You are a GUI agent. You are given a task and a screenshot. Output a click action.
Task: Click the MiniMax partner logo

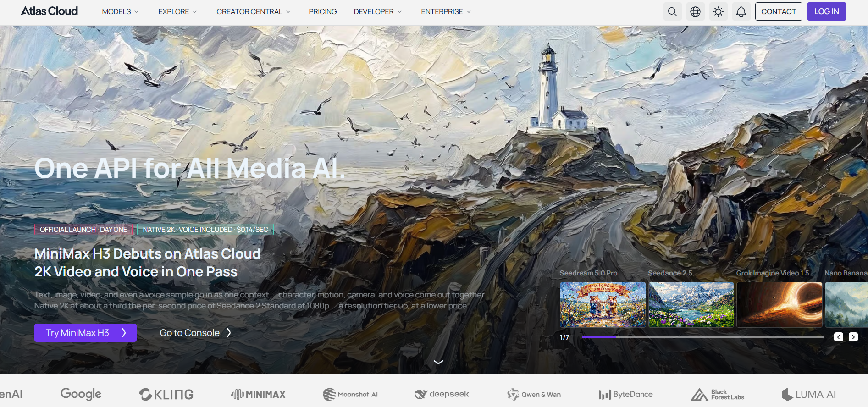click(258, 394)
